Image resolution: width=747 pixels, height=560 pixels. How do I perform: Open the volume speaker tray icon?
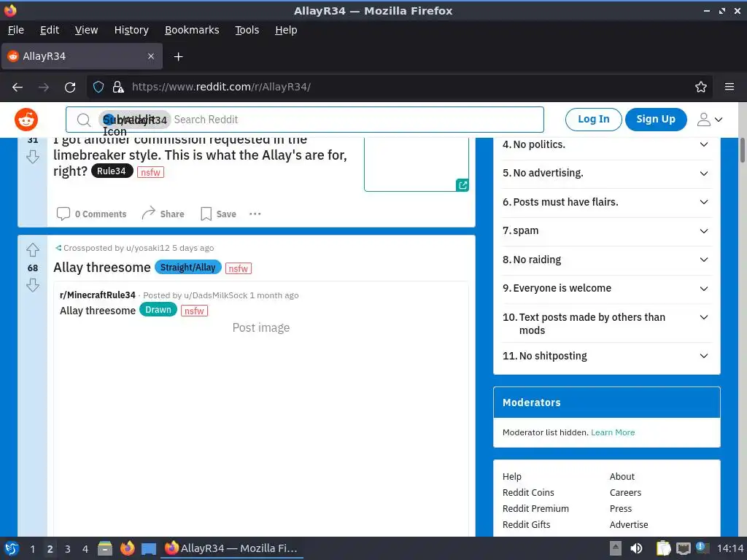click(636, 548)
